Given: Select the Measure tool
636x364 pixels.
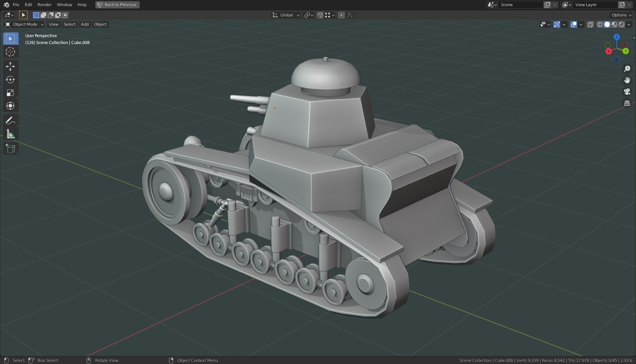Looking at the screenshot, I should (10, 134).
